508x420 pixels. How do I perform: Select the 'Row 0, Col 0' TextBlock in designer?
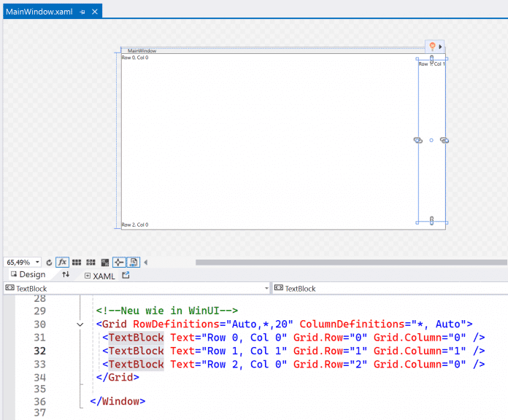pyautogui.click(x=135, y=58)
